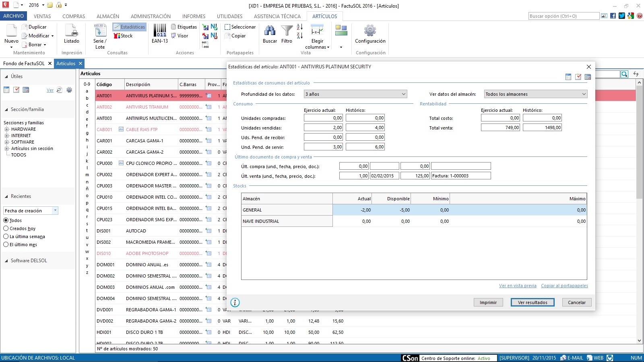Click the E-MAIL status bar item
This screenshot has width=644, height=362.
pyautogui.click(x=572, y=358)
